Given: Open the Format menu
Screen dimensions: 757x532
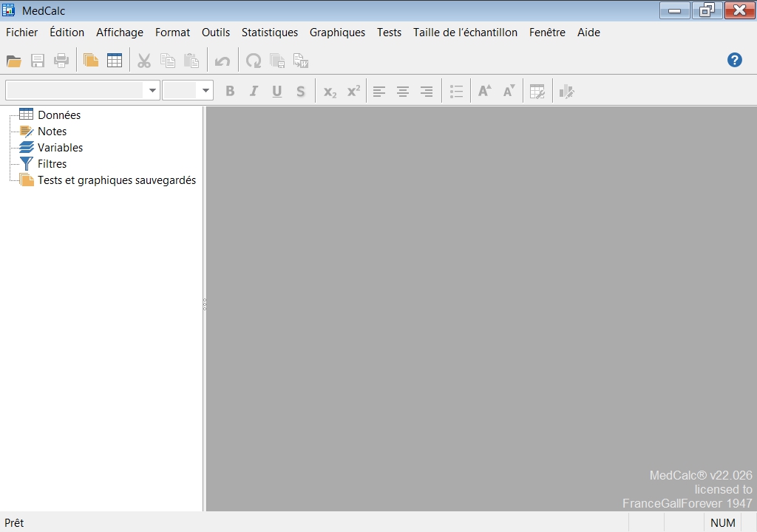Looking at the screenshot, I should tap(172, 33).
